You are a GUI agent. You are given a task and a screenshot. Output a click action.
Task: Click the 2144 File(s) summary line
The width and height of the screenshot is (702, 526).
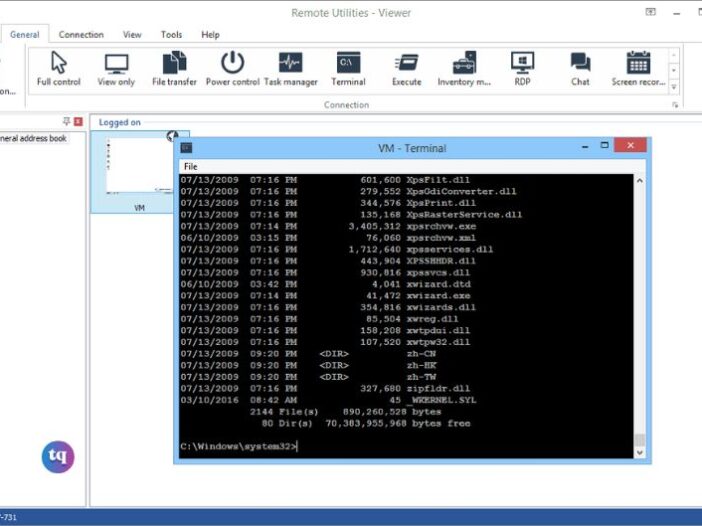[346, 412]
